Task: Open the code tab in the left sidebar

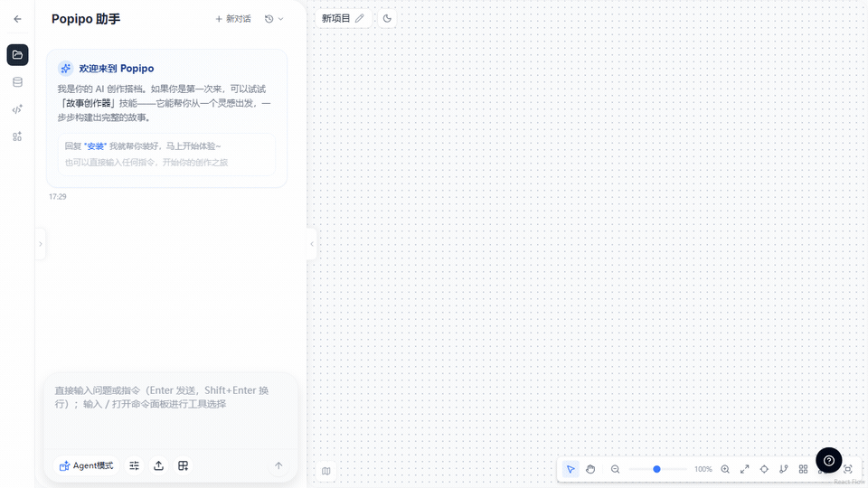Action: tap(17, 109)
